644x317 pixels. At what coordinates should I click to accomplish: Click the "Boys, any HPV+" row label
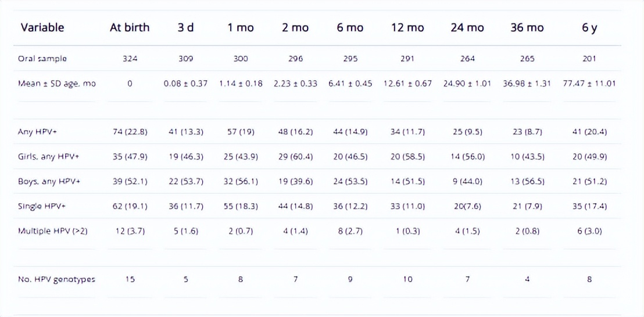pos(49,182)
